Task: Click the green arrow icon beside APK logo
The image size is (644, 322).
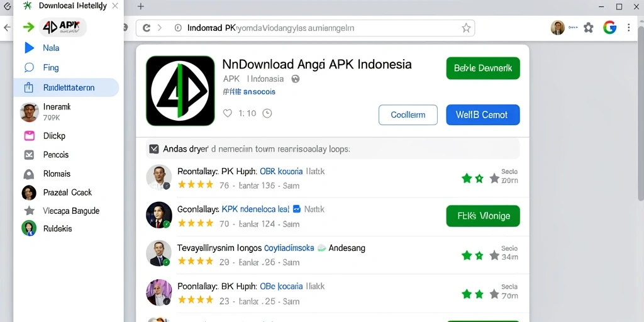Action: [28, 28]
